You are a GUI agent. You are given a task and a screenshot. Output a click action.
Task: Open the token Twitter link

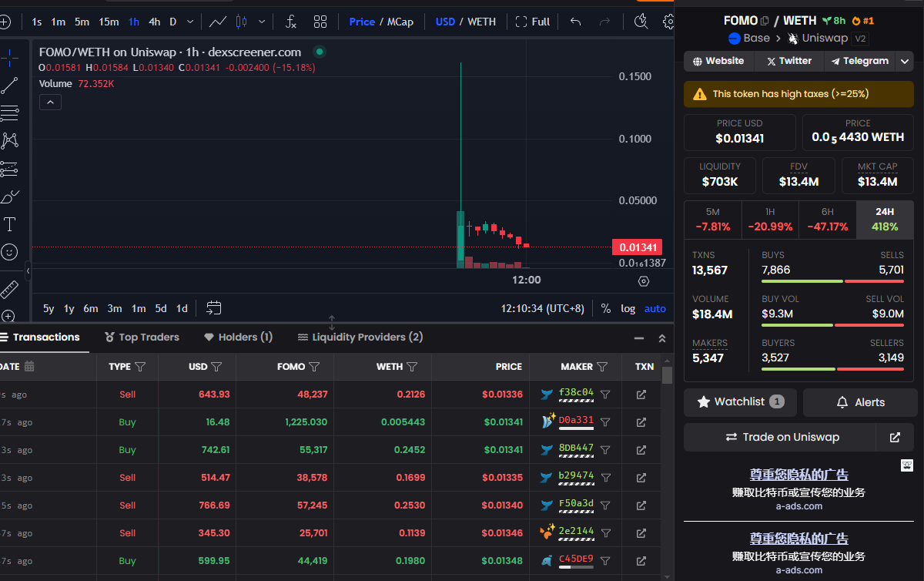click(788, 61)
